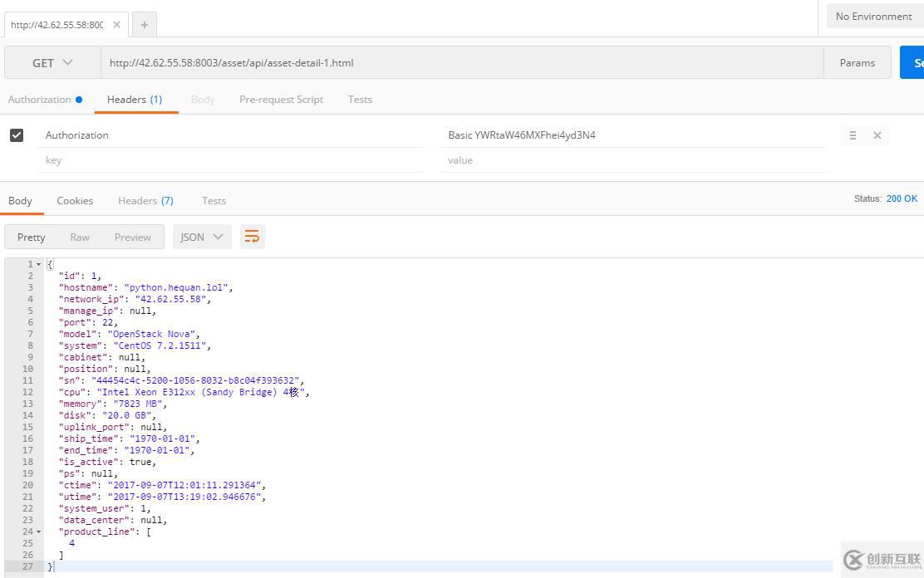Select the Headers (1) request tab
This screenshot has height=578, width=924.
point(135,100)
